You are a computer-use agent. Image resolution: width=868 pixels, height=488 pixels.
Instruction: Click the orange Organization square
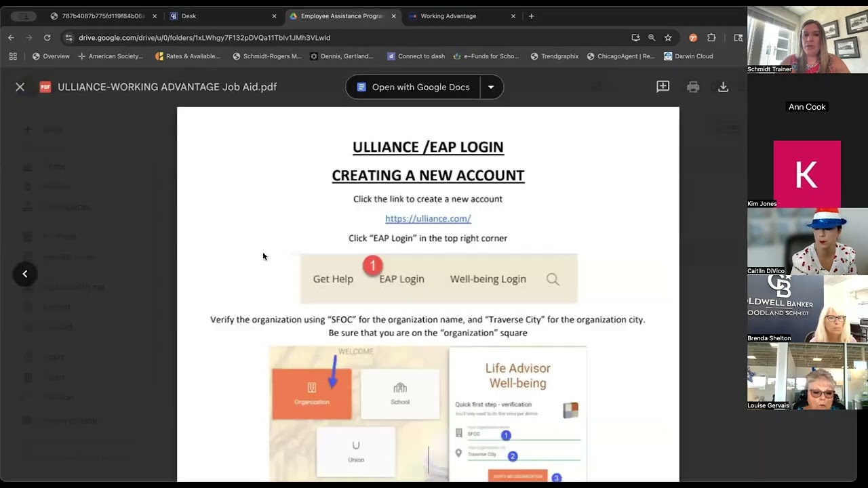click(312, 394)
